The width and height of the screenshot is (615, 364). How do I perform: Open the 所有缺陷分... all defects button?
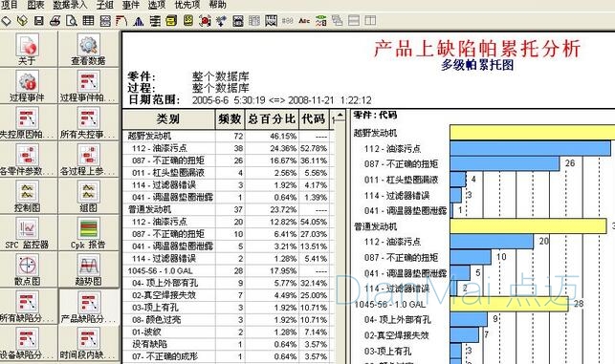(28, 307)
